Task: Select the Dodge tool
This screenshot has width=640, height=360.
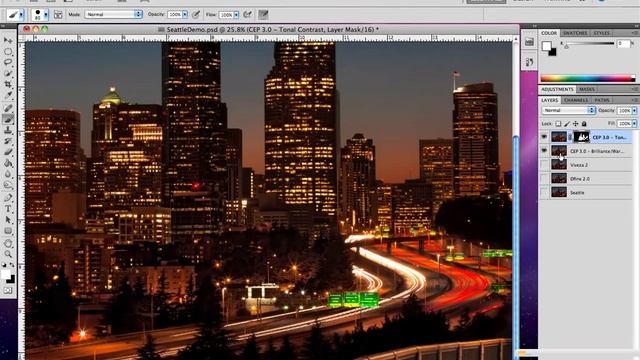Action: [x=8, y=185]
